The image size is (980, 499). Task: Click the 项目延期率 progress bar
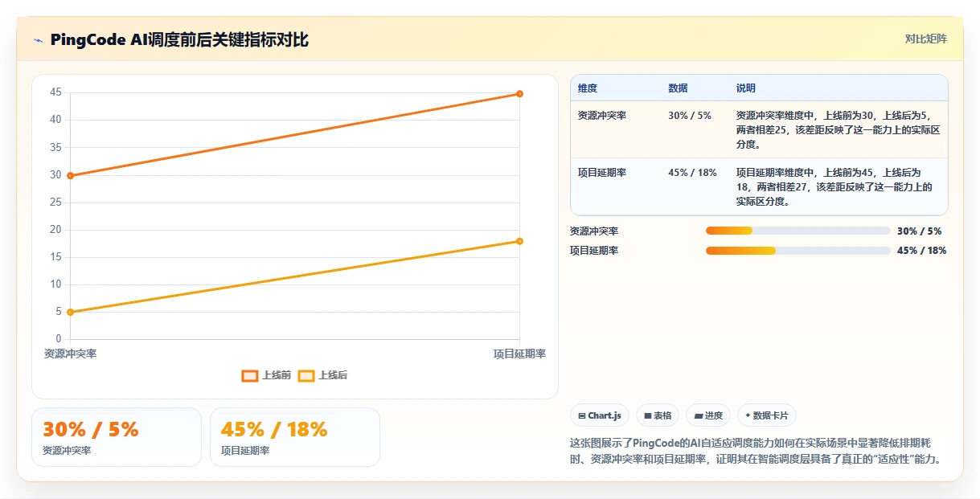point(798,251)
